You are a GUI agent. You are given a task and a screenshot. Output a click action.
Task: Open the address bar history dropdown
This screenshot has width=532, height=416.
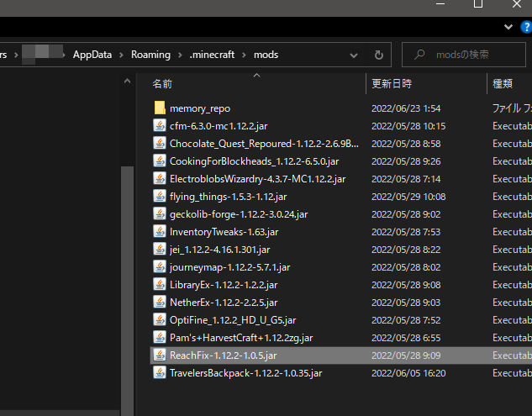point(354,55)
